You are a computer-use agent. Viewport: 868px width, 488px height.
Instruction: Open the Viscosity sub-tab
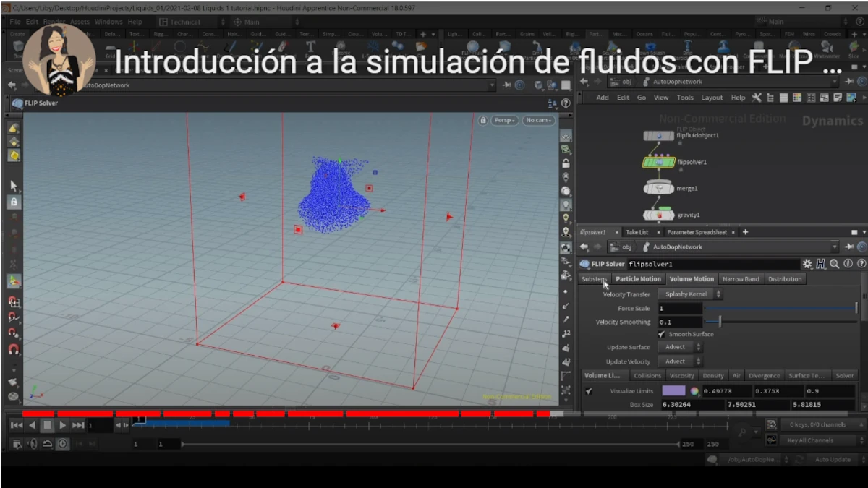pyautogui.click(x=682, y=376)
